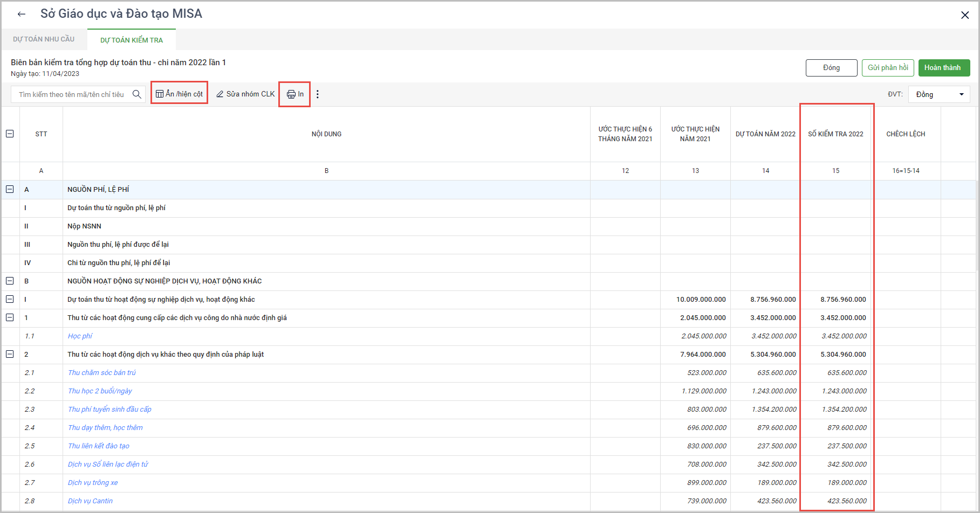Click Sửa nhóm CLK pencil button
The width and height of the screenshot is (980, 513).
point(245,94)
